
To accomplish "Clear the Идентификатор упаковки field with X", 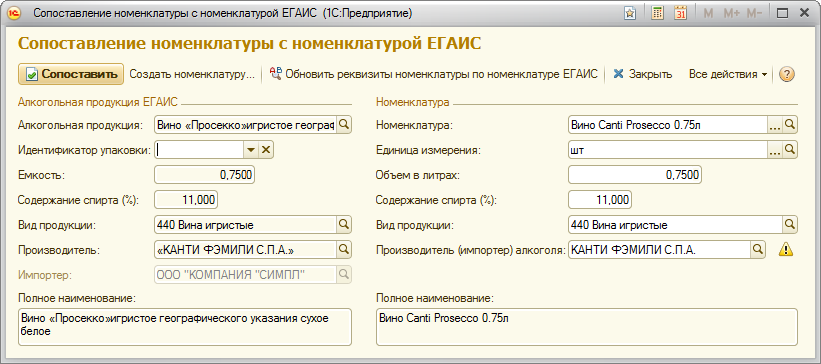I will [266, 150].
